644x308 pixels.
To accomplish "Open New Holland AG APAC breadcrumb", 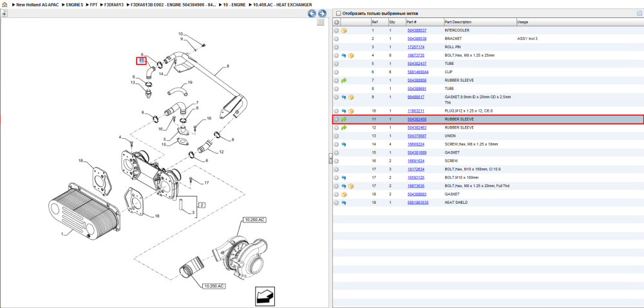I will pyautogui.click(x=37, y=5).
